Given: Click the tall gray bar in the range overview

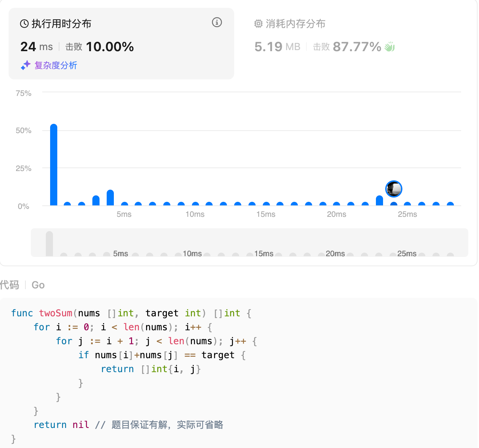Looking at the screenshot, I should pyautogui.click(x=49, y=244).
